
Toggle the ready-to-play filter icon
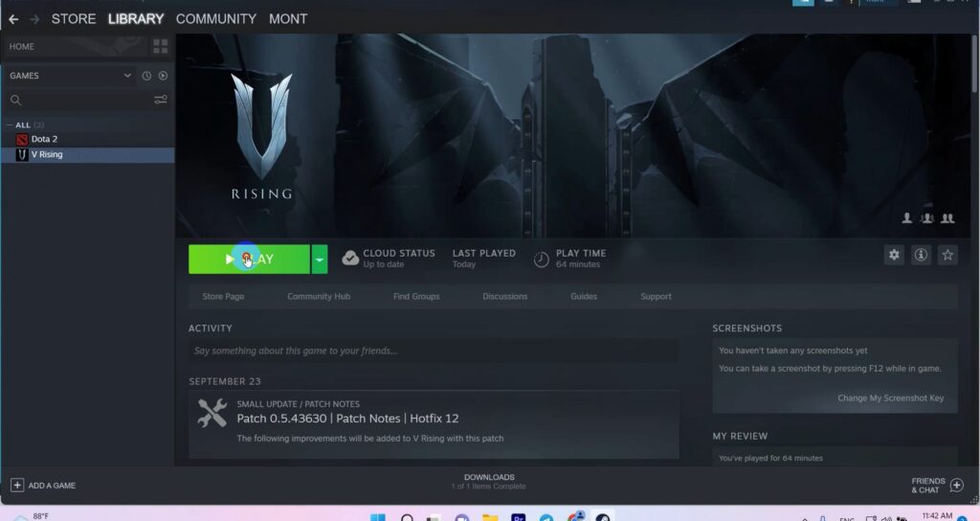(x=163, y=76)
